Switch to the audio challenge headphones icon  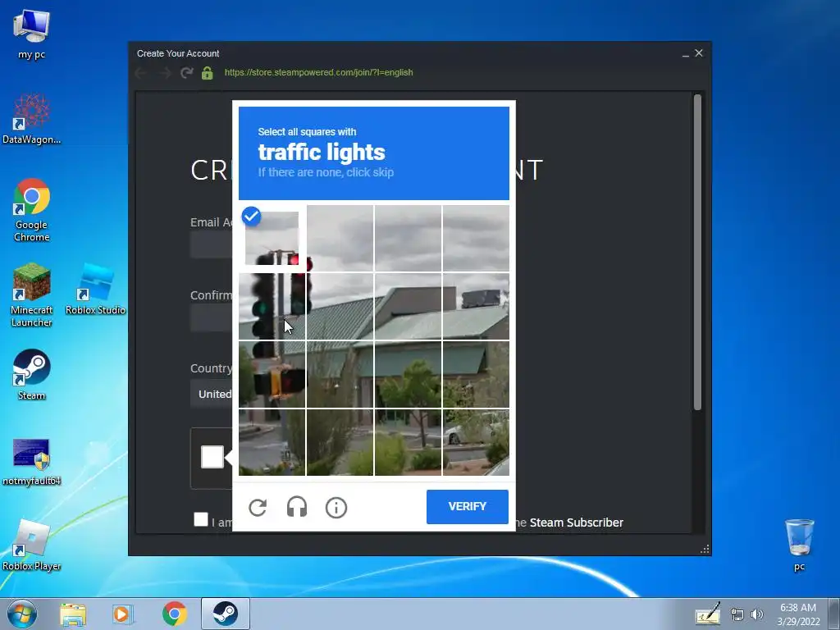(x=297, y=507)
